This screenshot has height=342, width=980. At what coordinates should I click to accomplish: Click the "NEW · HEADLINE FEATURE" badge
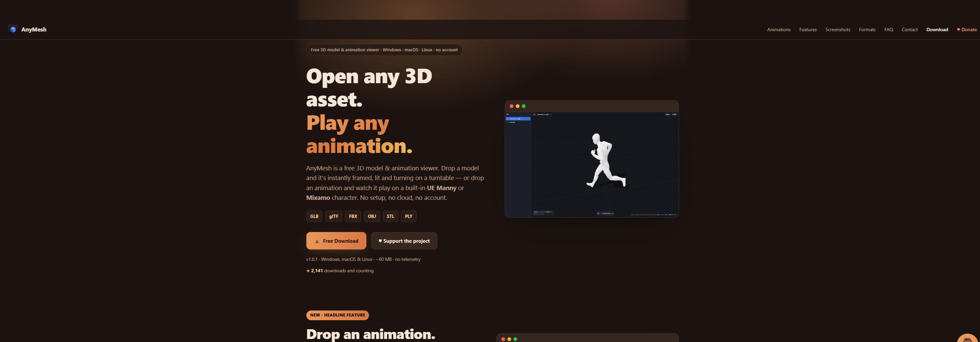pos(338,315)
